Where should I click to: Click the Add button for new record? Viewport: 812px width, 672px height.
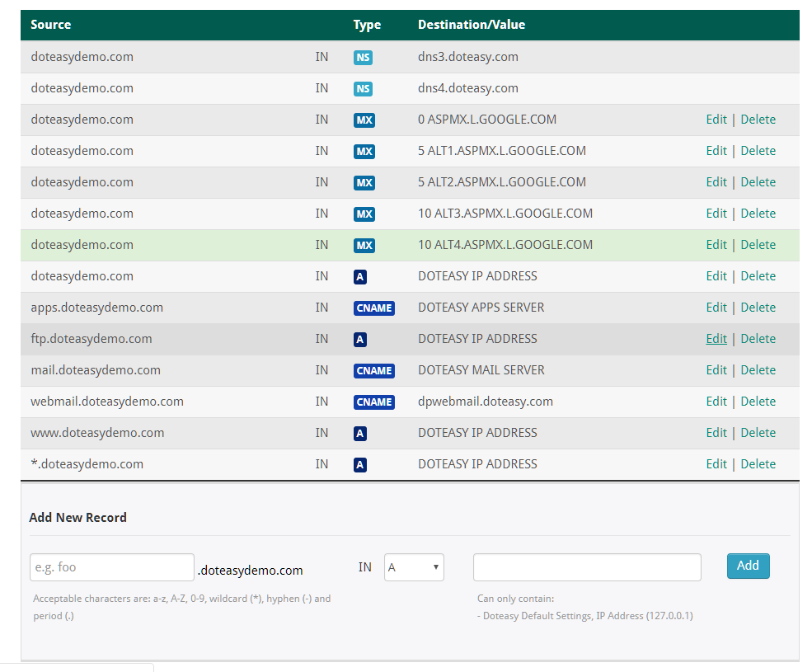click(748, 566)
